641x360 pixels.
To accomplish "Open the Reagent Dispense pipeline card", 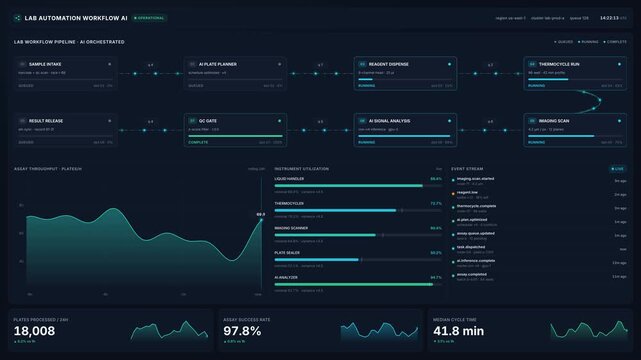I will coord(405,74).
